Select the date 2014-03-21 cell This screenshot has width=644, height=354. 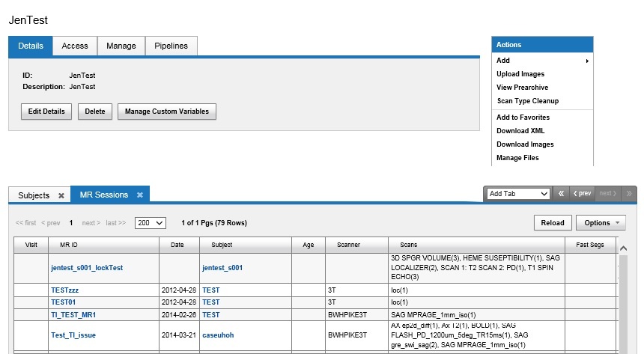tap(179, 335)
